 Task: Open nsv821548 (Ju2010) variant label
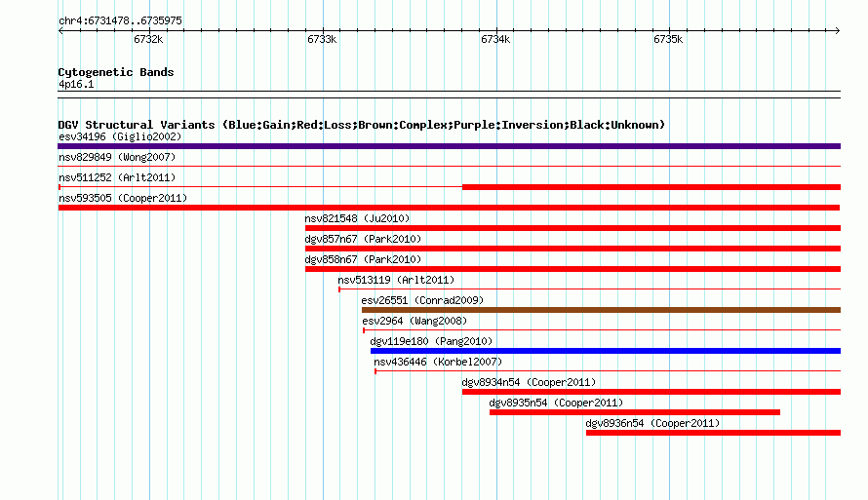357,218
